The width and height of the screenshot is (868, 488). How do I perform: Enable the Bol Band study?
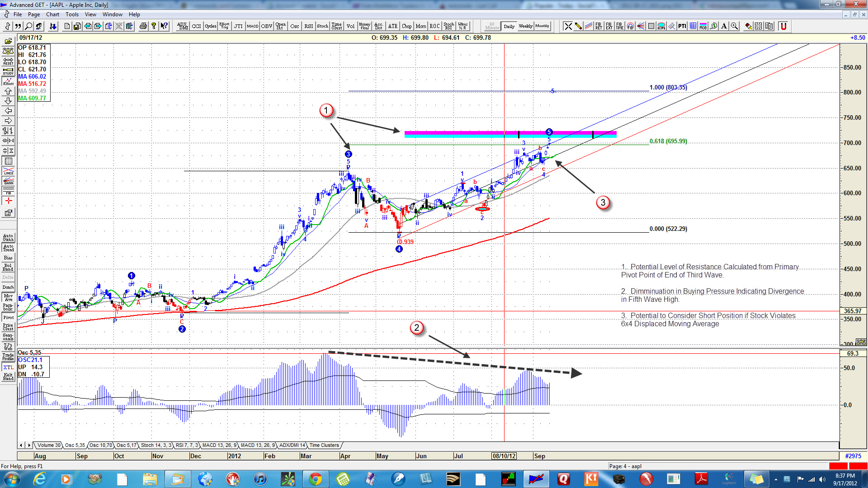(x=8, y=267)
